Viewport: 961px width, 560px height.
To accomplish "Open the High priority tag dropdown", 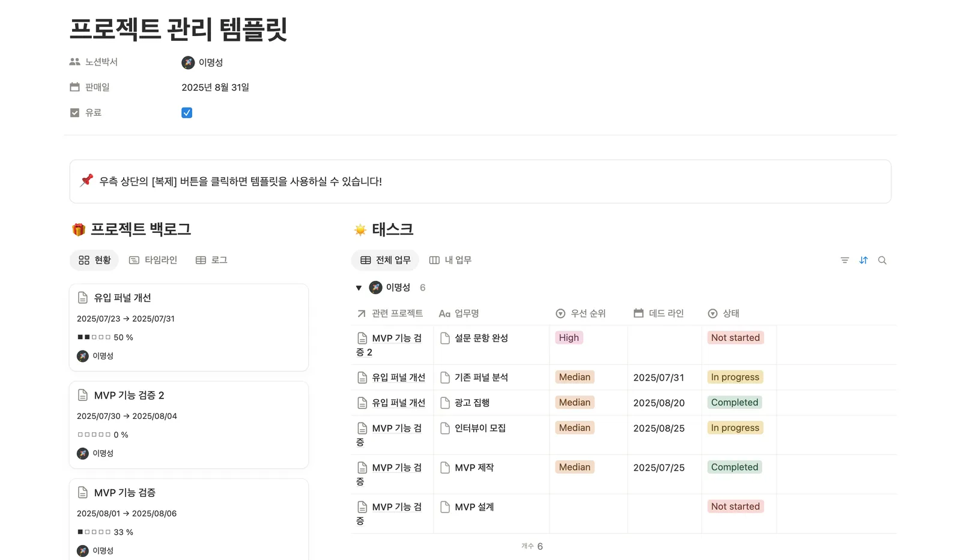I will click(569, 337).
